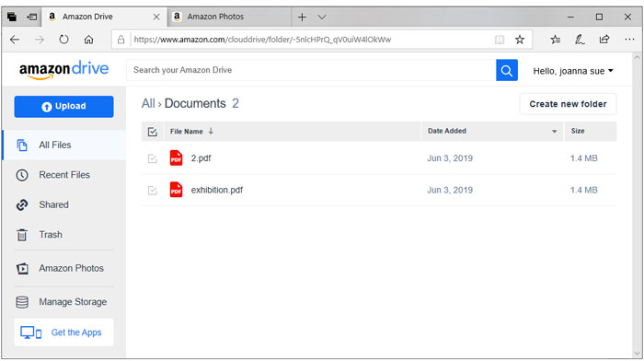Open Recent Files in sidebar

click(x=64, y=175)
